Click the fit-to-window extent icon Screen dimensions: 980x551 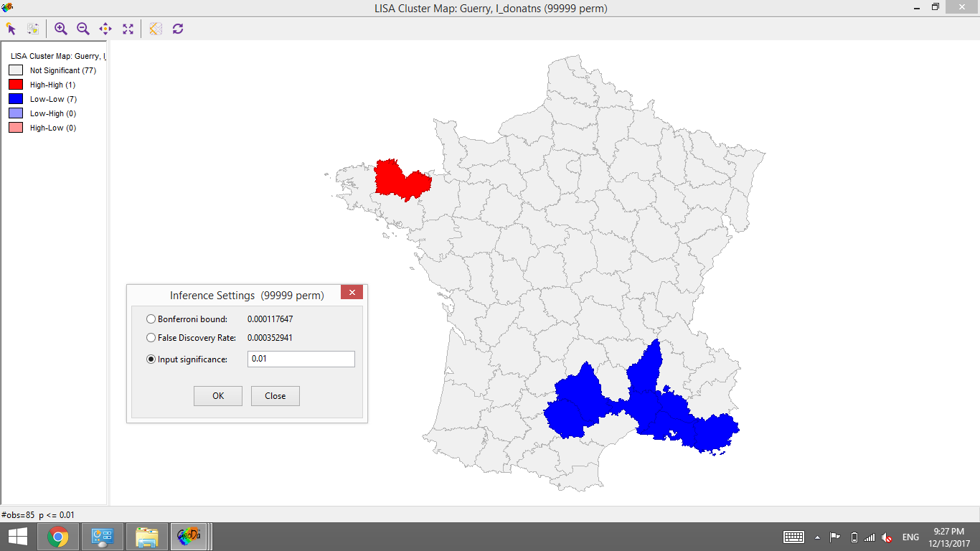128,29
